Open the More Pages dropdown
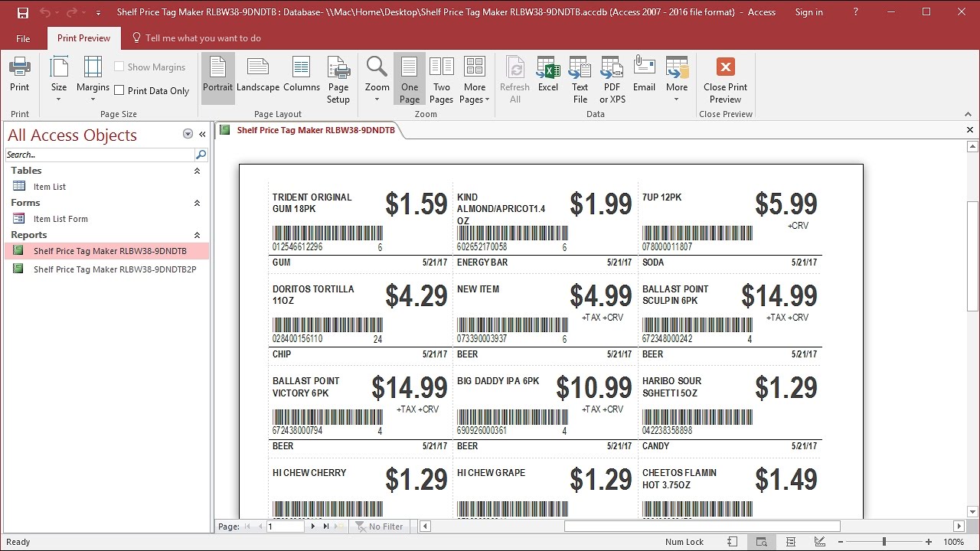Viewport: 980px width, 551px height. [x=475, y=80]
